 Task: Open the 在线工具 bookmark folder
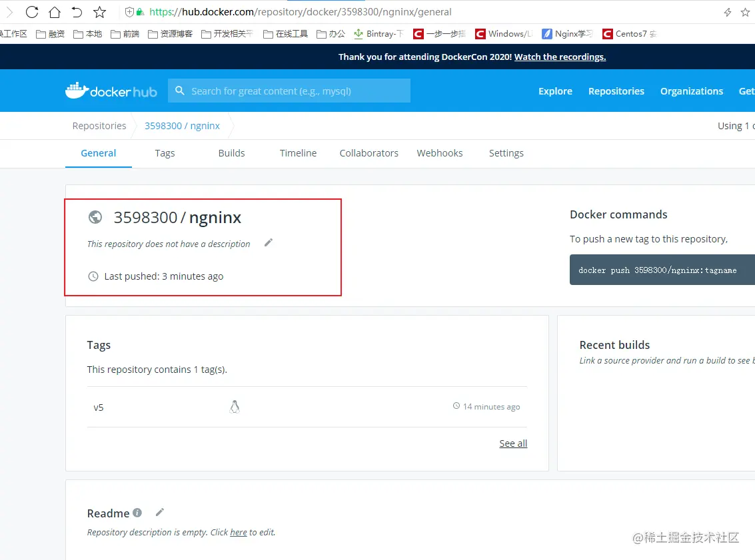[x=285, y=34]
